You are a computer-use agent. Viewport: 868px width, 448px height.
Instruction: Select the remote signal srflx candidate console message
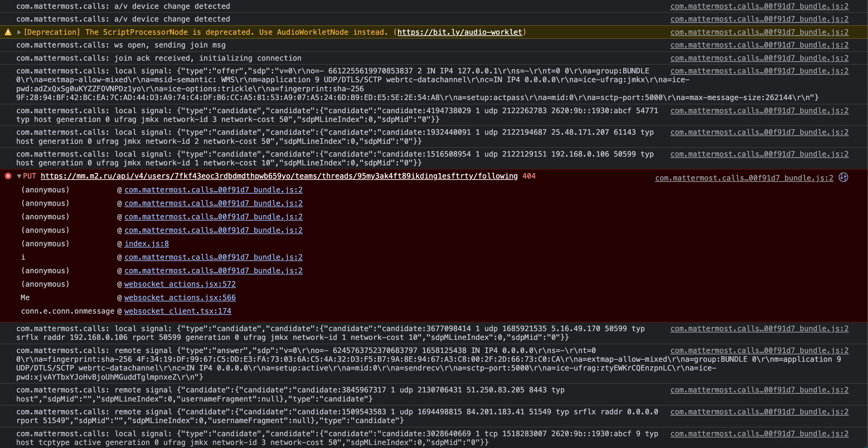[337, 416]
